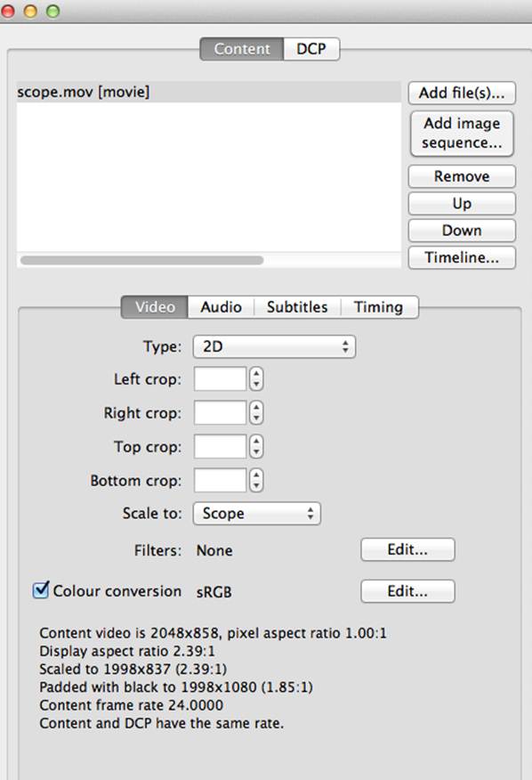Click the Add file(s)... button
The image size is (532, 780).
point(462,93)
